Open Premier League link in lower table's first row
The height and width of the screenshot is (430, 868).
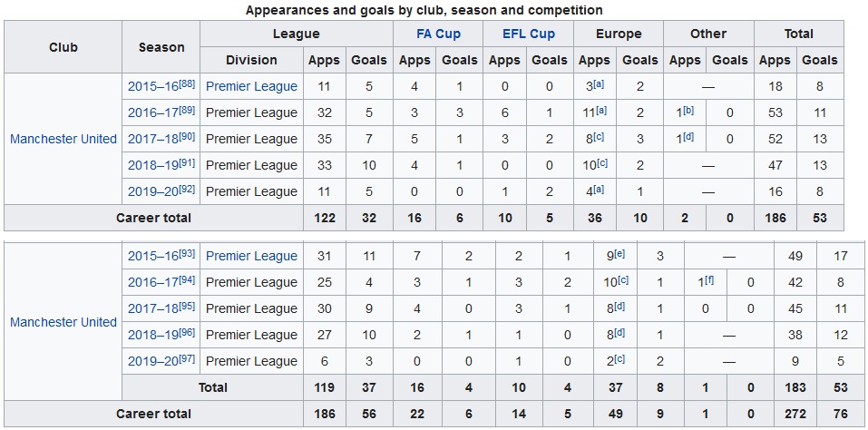251,256
